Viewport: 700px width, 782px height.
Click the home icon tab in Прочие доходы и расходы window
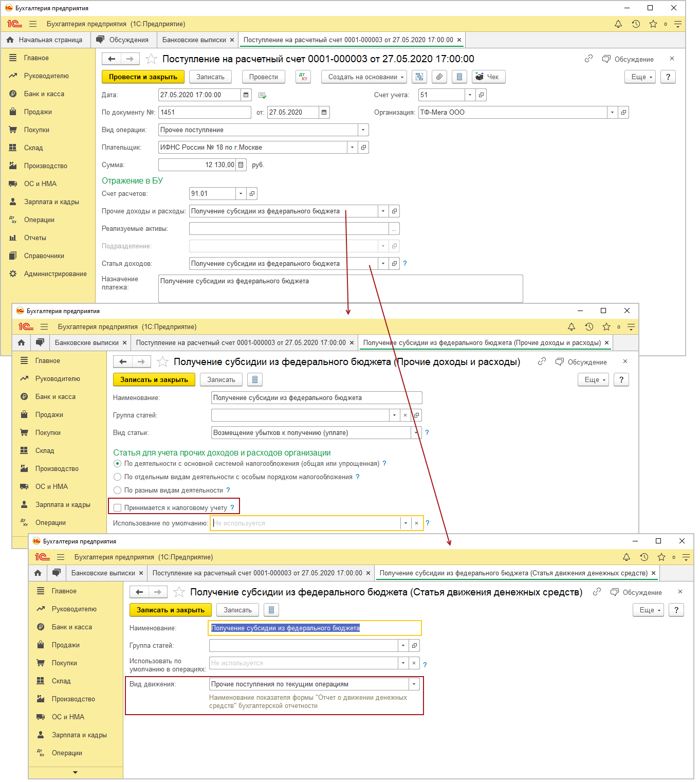click(21, 343)
